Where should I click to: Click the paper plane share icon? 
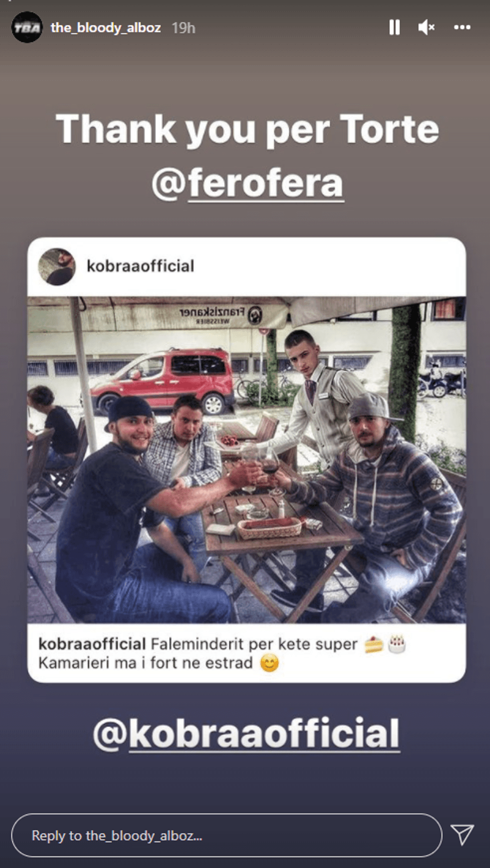pyautogui.click(x=462, y=834)
